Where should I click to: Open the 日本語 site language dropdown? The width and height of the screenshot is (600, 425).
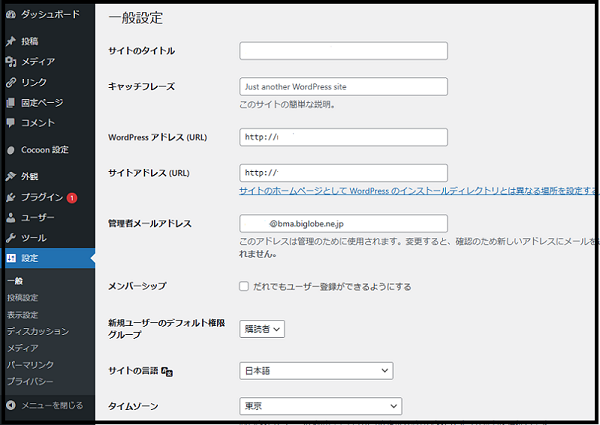(x=316, y=371)
